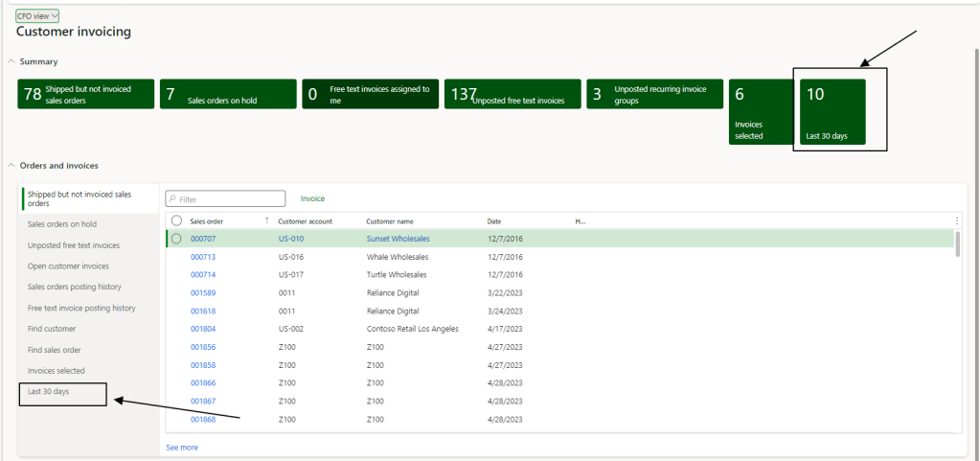
Task: Open the CFO view dropdown
Action: click(37, 15)
